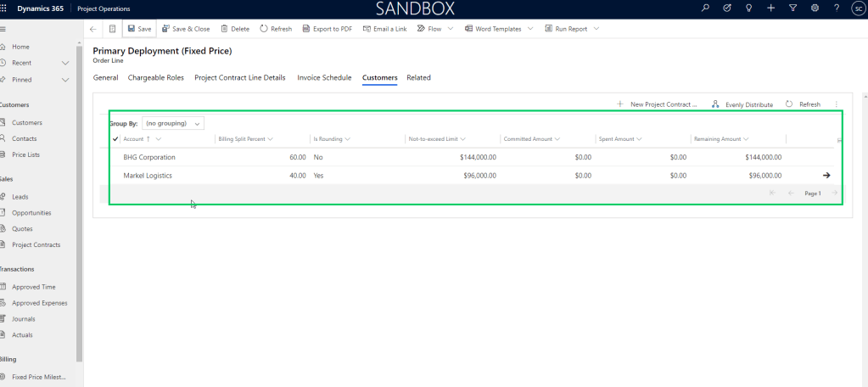Open the Chargeable Roles tab

[x=155, y=77]
